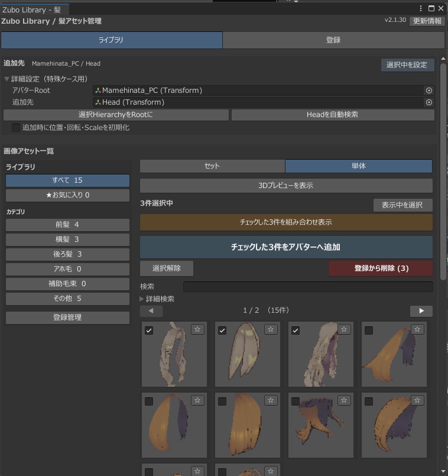Check second asset checkbox in second row
This screenshot has height=476, width=448.
click(x=222, y=401)
